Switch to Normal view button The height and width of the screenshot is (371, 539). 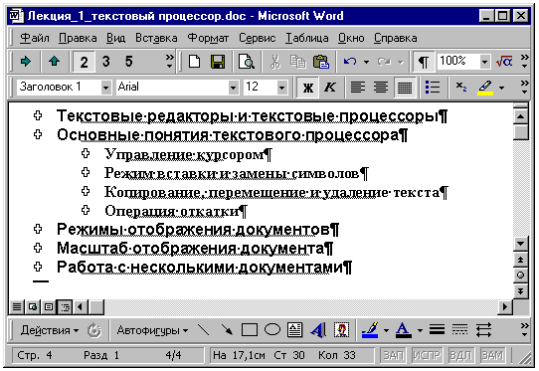click(16, 306)
